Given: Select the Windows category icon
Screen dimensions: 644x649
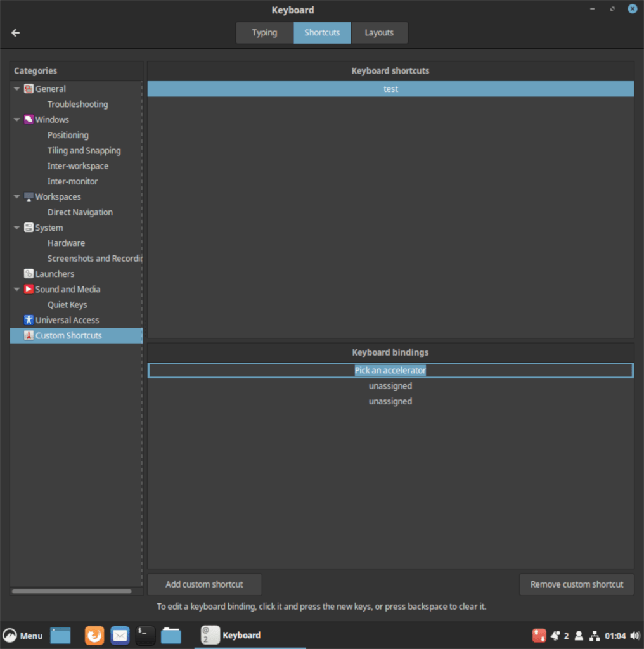Looking at the screenshot, I should tap(28, 119).
